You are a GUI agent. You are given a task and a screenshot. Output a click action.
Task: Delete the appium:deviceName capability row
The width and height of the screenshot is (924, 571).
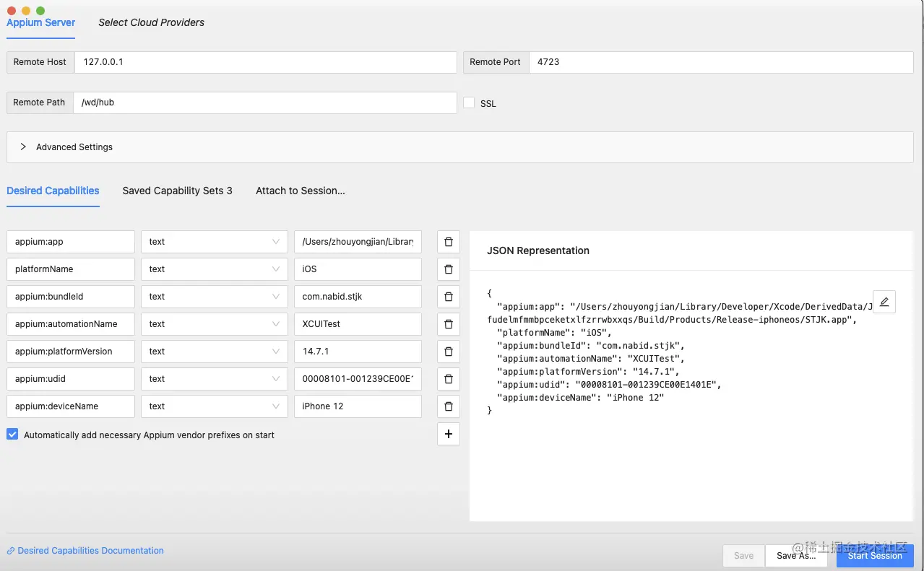[448, 406]
